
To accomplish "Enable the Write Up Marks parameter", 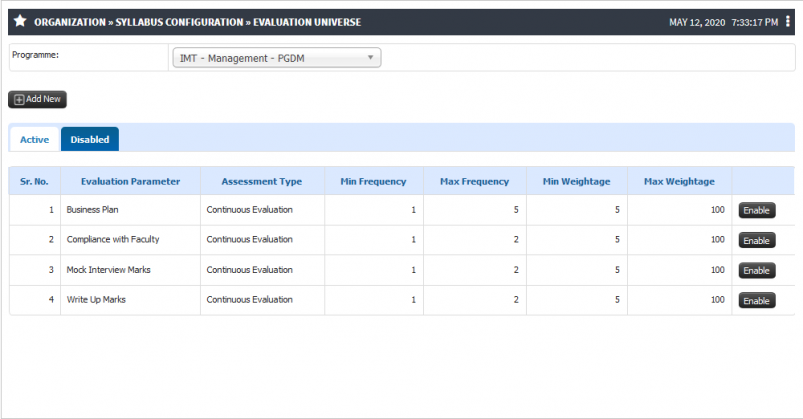I will click(x=756, y=301).
